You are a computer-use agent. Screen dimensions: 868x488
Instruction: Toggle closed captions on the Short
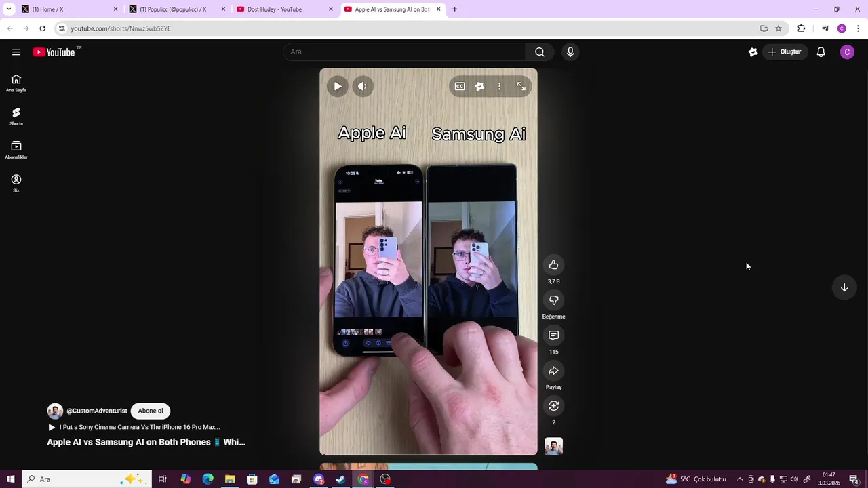click(460, 86)
